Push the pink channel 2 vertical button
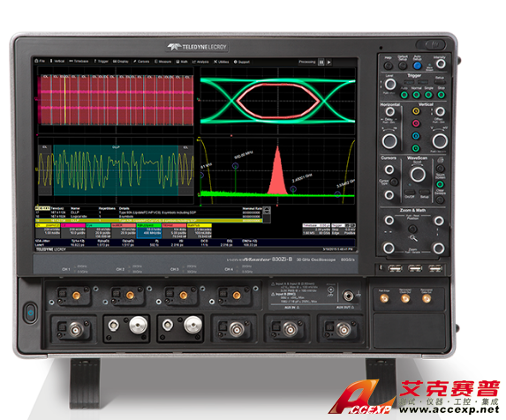This screenshot has height=420, width=506. click(416, 124)
